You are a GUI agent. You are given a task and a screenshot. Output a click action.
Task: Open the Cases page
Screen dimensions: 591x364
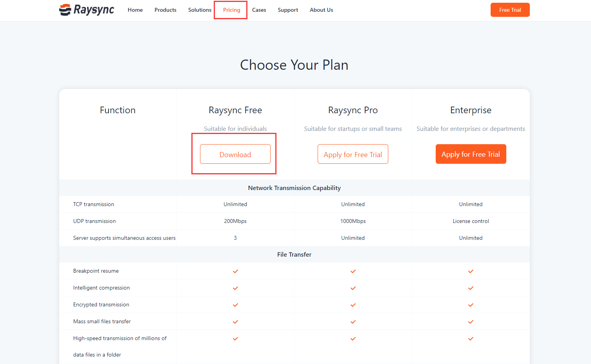click(259, 10)
